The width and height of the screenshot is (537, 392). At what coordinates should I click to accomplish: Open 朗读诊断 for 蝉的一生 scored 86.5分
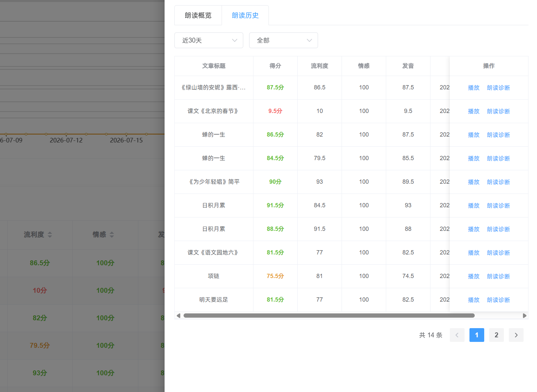(x=498, y=135)
